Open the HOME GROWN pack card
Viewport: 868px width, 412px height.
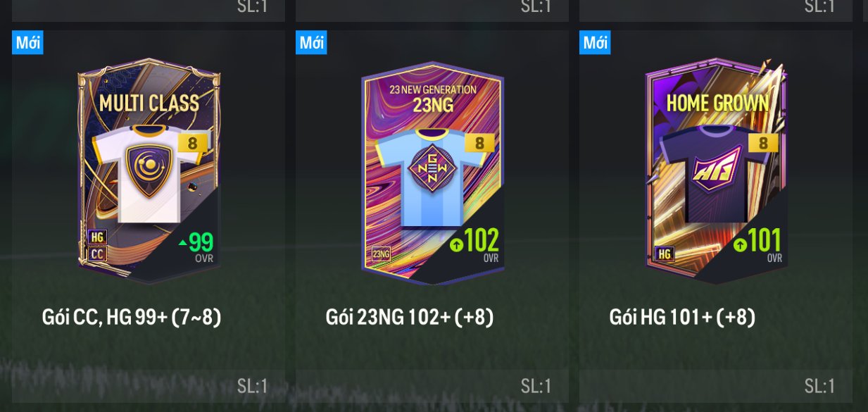(x=716, y=171)
